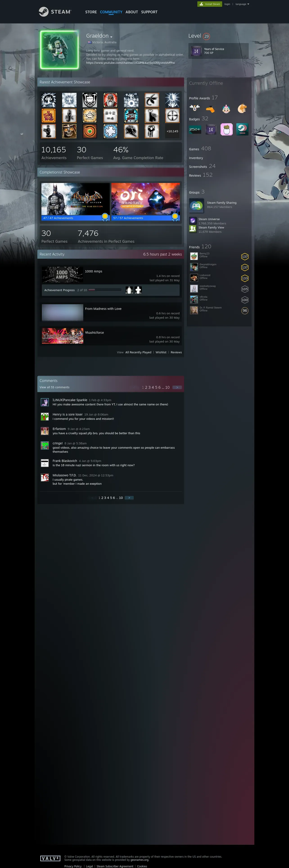The image size is (289, 868).
Task: Open the Ori and the Blind Forest thumbnail
Action: pyautogui.click(x=146, y=199)
